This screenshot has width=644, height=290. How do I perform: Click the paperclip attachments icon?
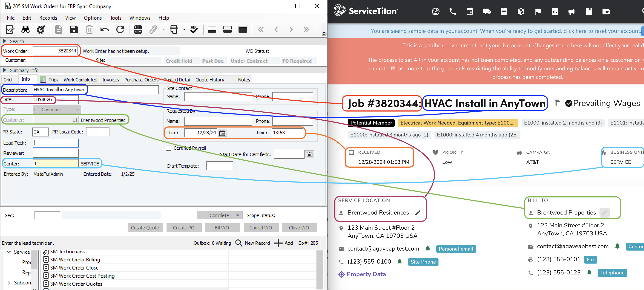coord(153,29)
